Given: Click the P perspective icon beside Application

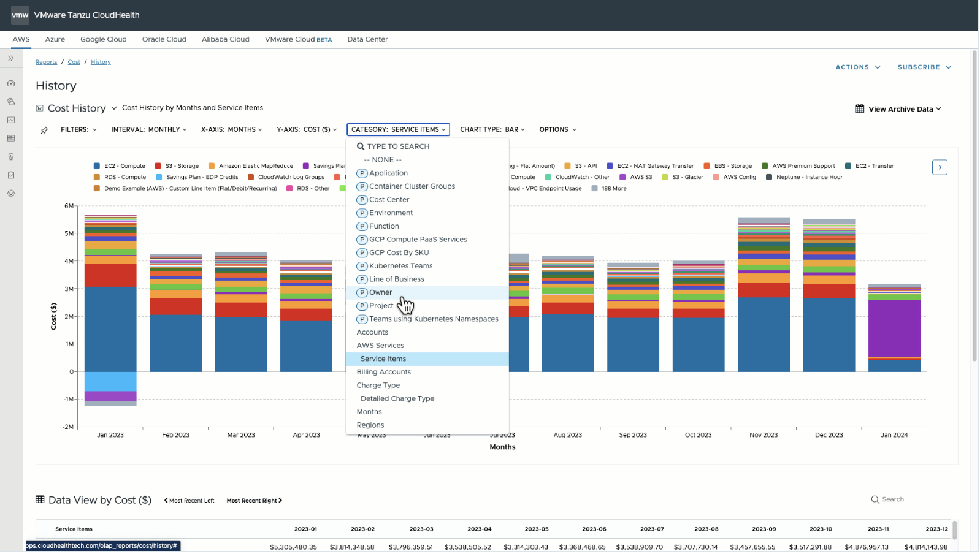Looking at the screenshot, I should 362,173.
